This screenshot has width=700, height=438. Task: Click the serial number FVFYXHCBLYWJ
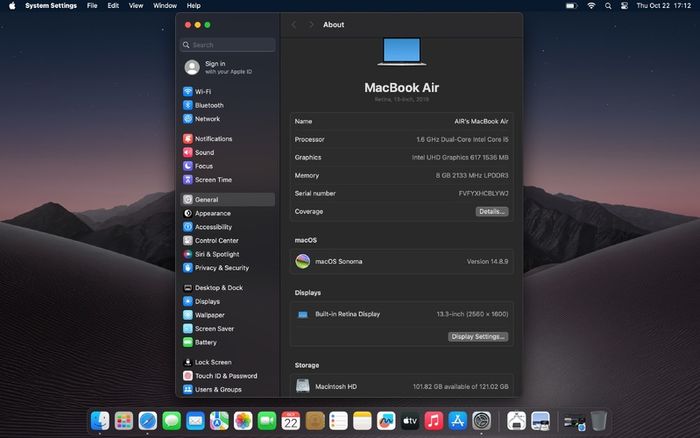coord(483,193)
